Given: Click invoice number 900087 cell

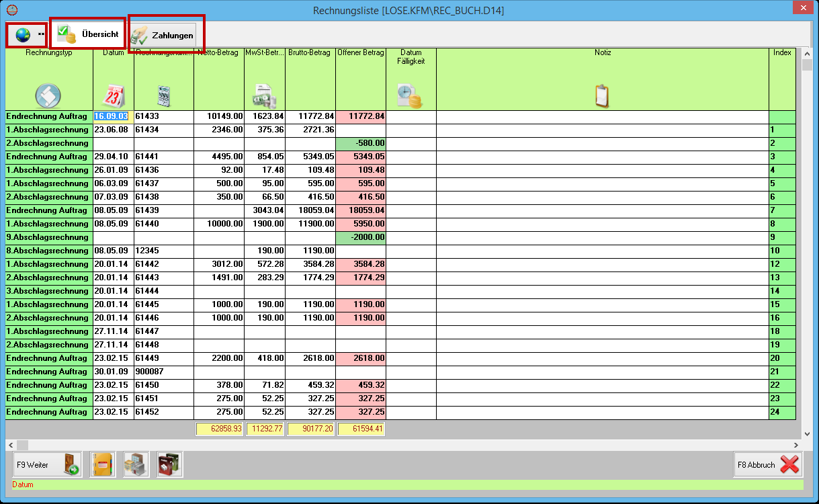Looking at the screenshot, I should tap(164, 372).
